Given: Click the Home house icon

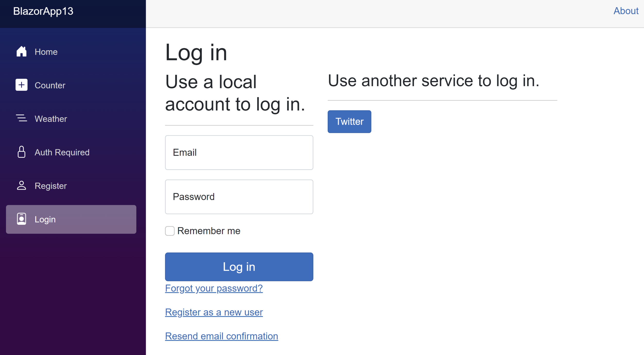Looking at the screenshot, I should pyautogui.click(x=21, y=52).
